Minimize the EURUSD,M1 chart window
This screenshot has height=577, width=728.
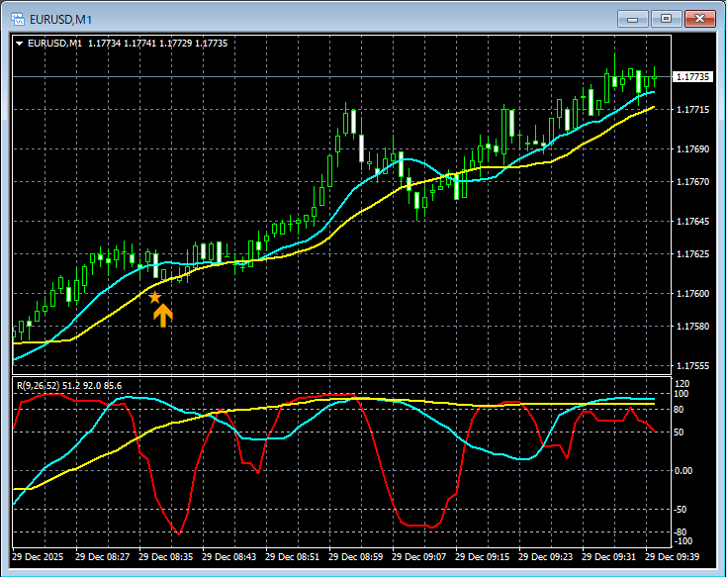pyautogui.click(x=632, y=19)
